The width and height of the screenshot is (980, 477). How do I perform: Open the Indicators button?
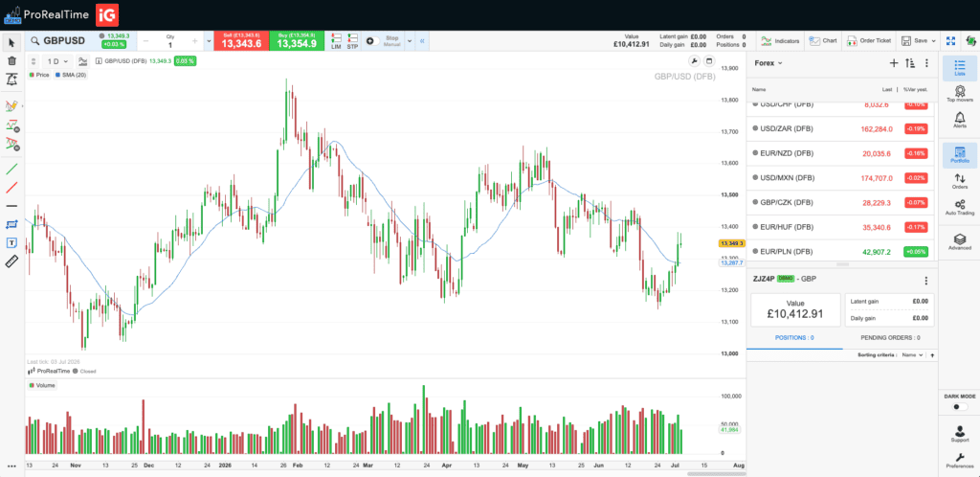(x=779, y=40)
